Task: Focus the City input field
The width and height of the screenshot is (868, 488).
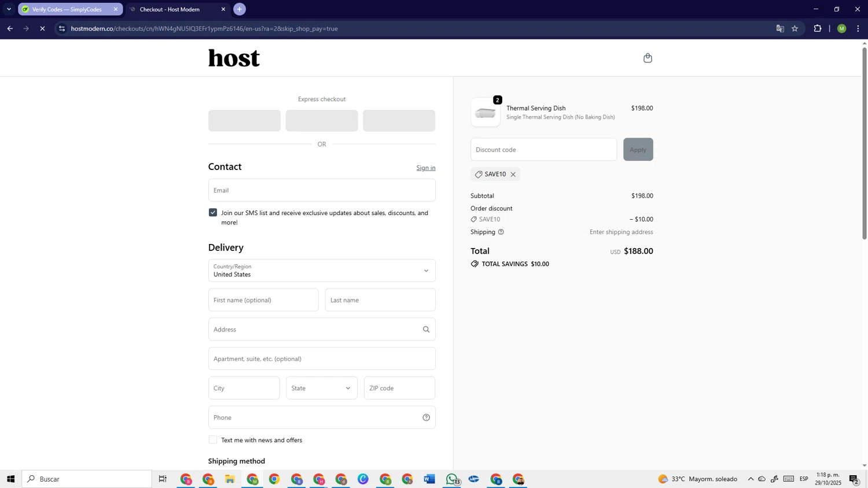Action: (x=244, y=388)
